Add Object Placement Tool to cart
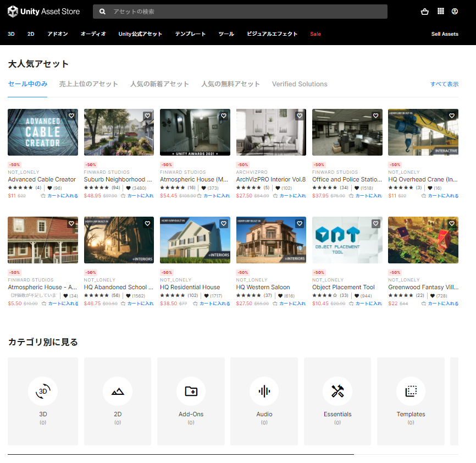This screenshot has height=463, width=476. 366,304
